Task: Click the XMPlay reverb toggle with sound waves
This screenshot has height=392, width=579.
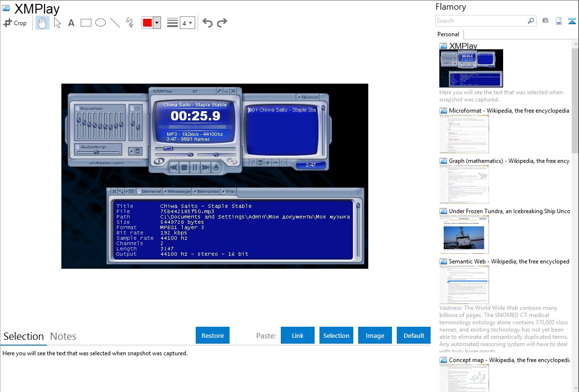Action: point(135,108)
